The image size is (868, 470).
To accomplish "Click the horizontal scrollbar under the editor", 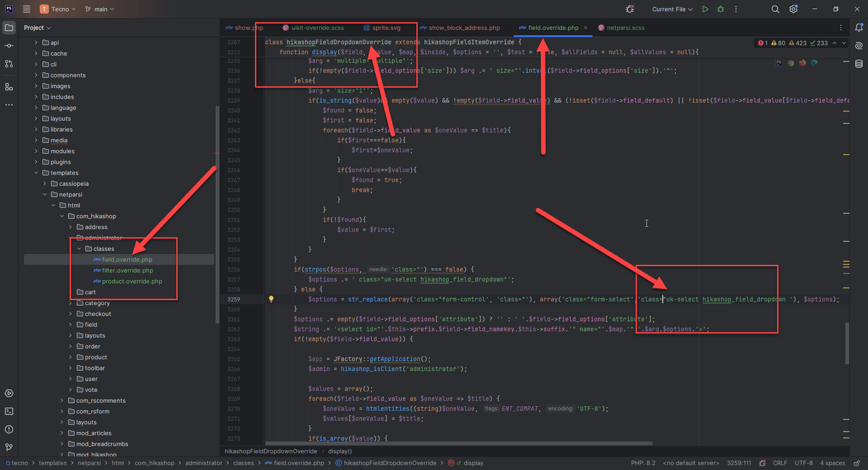I will coord(458,443).
